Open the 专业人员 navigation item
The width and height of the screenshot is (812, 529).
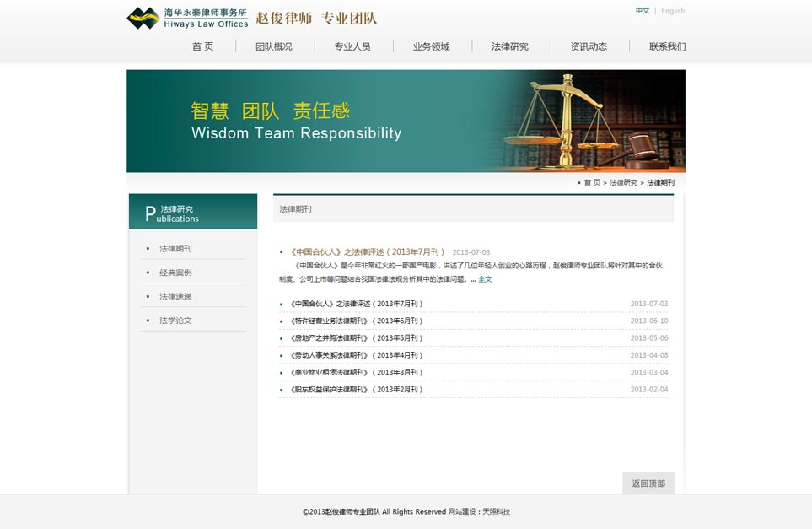pyautogui.click(x=352, y=46)
